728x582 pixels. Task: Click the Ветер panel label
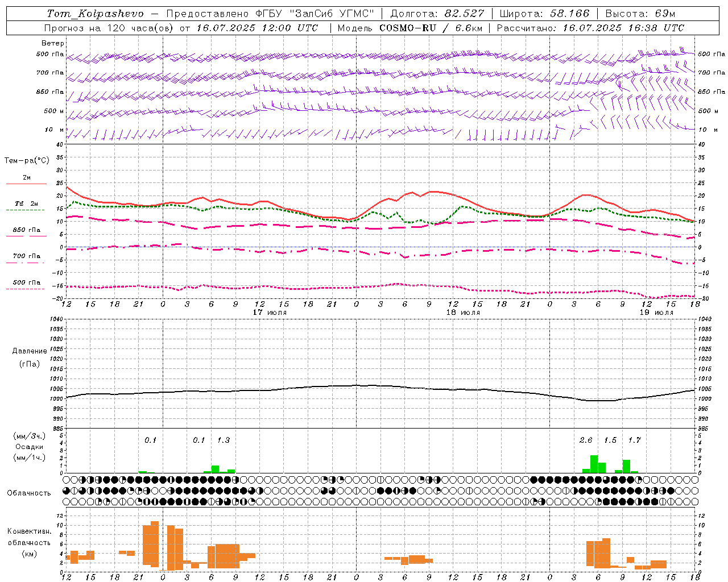coord(53,43)
